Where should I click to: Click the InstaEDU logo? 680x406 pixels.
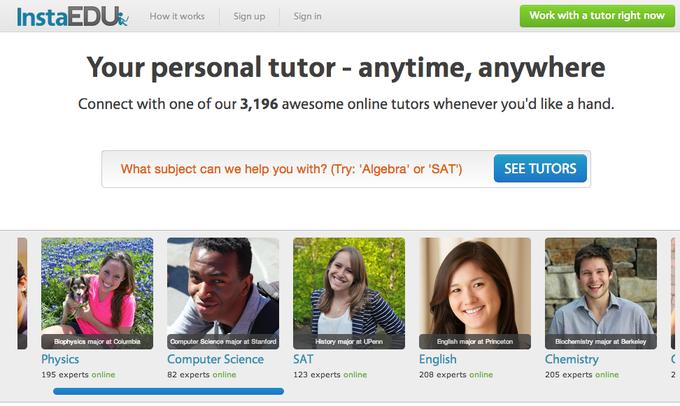coord(72,16)
